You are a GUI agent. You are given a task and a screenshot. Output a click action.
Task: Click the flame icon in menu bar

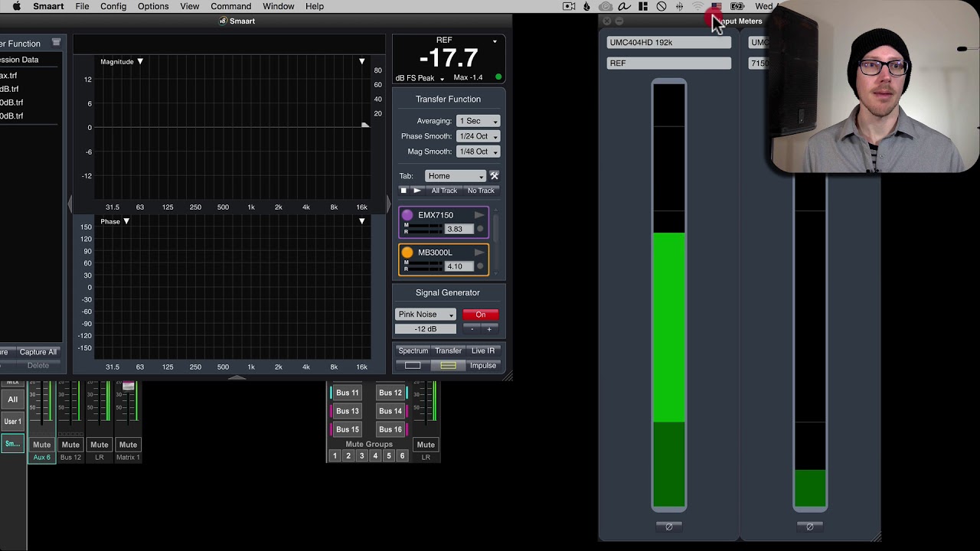[587, 6]
